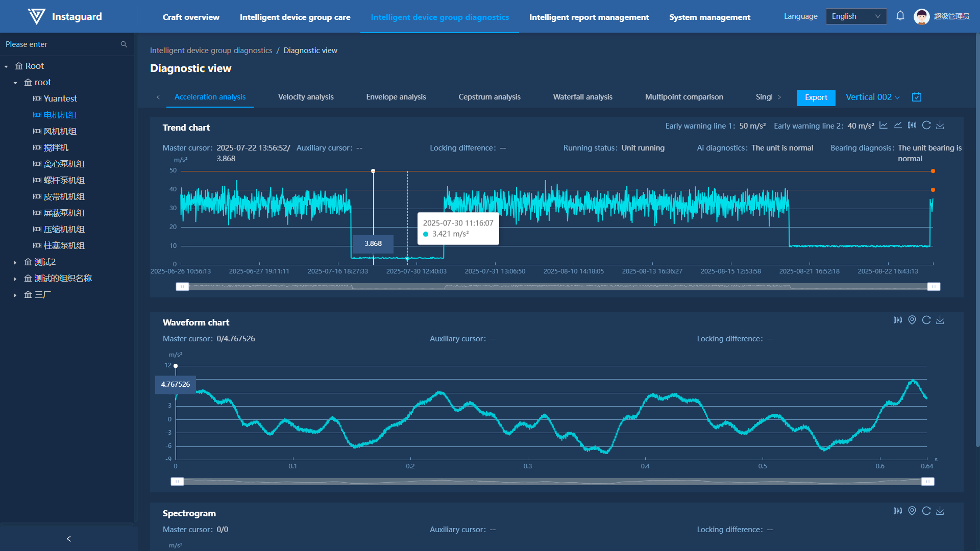Open the notification bell
Viewport: 980px width, 551px height.
point(900,16)
